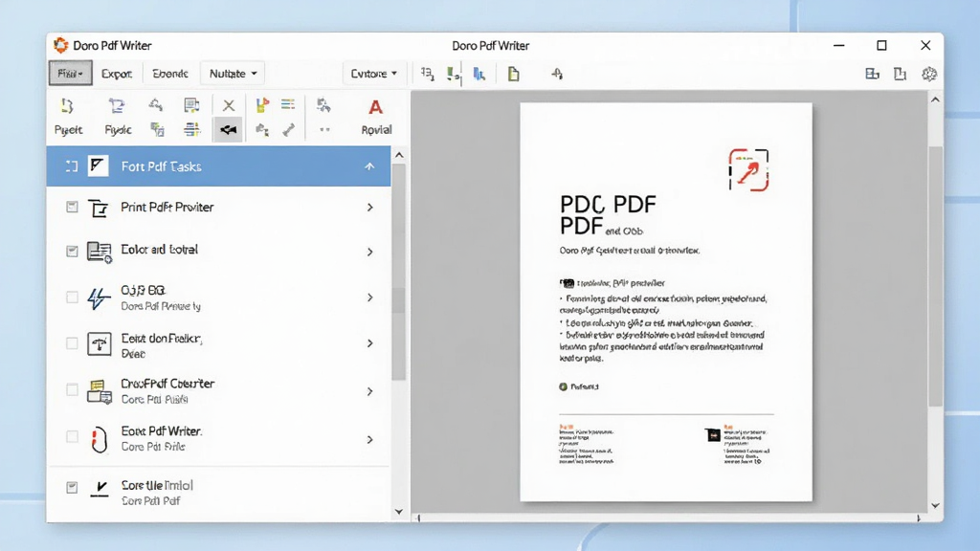
Task: Click the green bar icon in top toolbar
Action: click(x=454, y=75)
